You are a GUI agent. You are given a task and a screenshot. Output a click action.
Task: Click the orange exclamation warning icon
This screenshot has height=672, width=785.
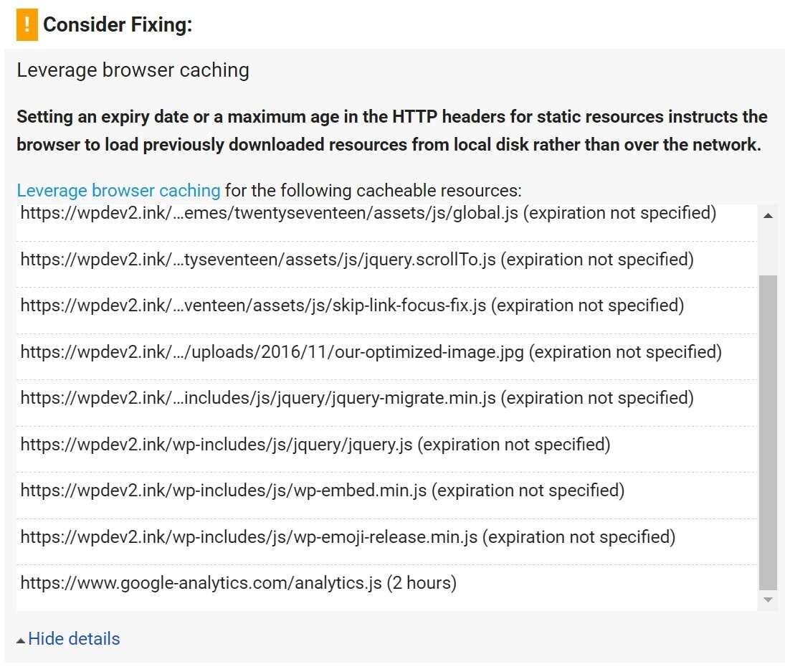coord(27,24)
